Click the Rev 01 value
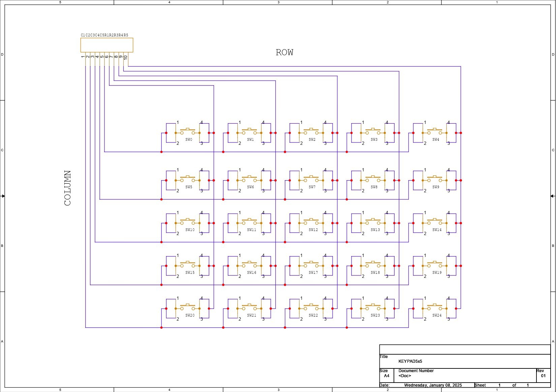 pos(543,376)
